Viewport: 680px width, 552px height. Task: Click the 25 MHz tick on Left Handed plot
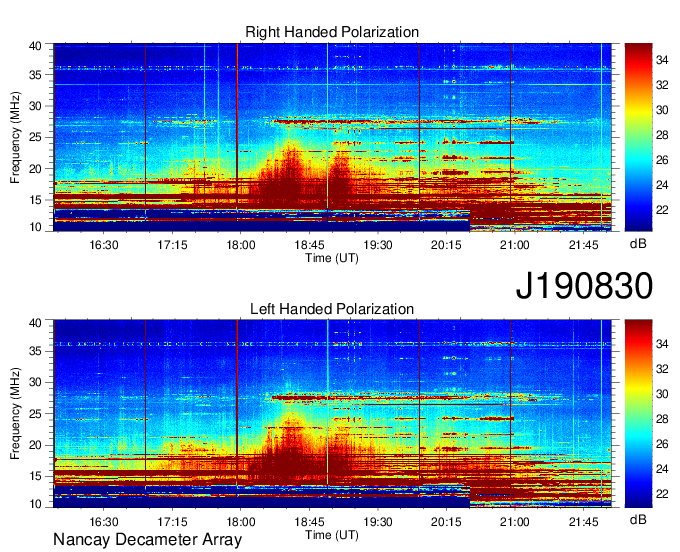point(35,414)
